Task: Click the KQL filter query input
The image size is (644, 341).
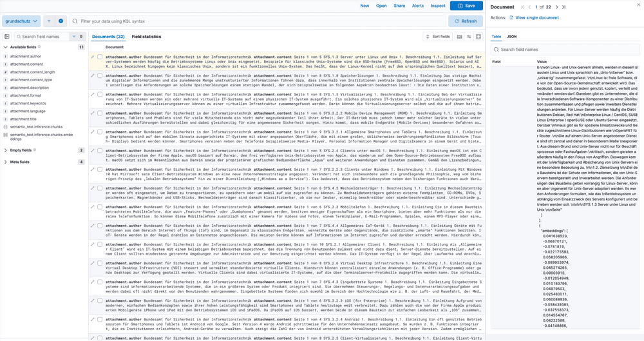Action: pyautogui.click(x=258, y=21)
